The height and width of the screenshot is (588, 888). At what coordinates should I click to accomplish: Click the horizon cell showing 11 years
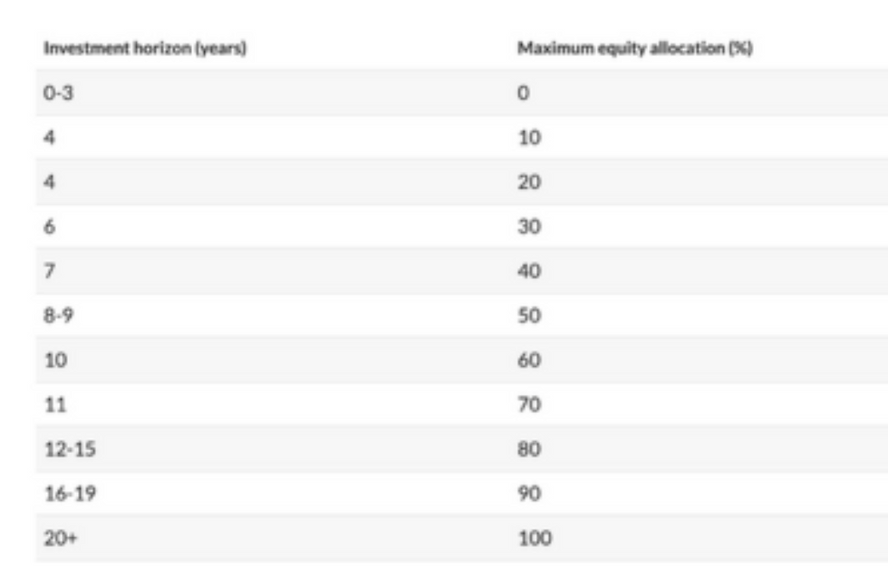[53, 405]
